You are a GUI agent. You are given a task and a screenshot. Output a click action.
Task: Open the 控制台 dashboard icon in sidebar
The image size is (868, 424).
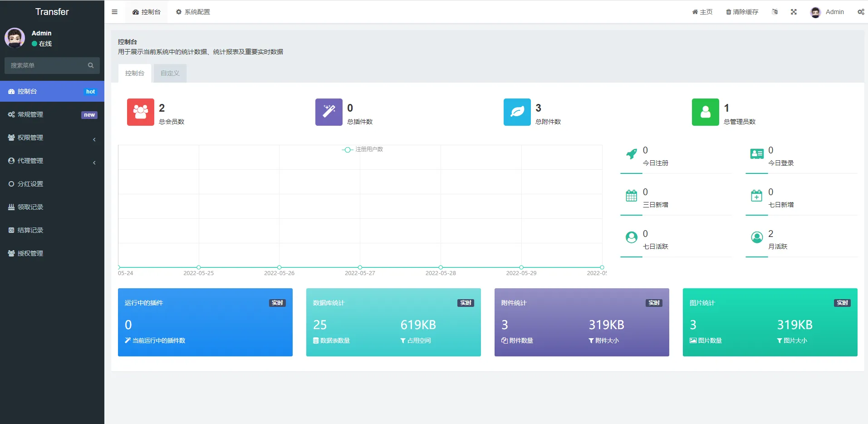pos(11,91)
